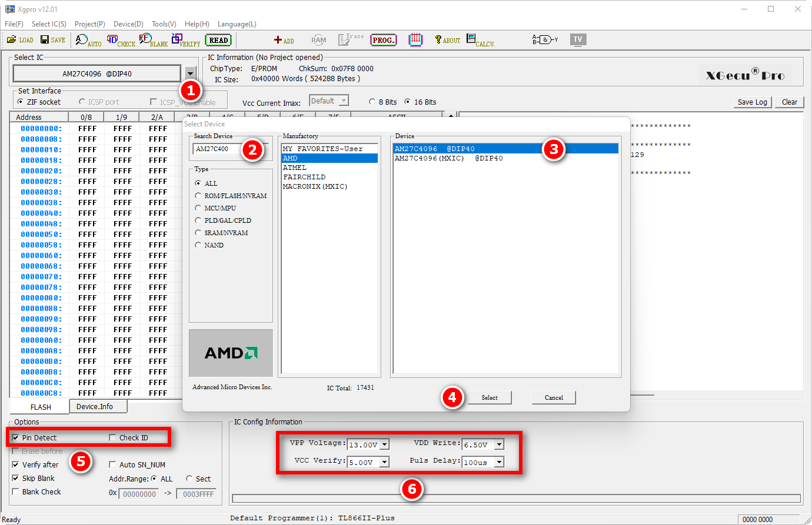This screenshot has height=525, width=812.
Task: Select Addr.Range ALL radio button
Action: [x=162, y=479]
